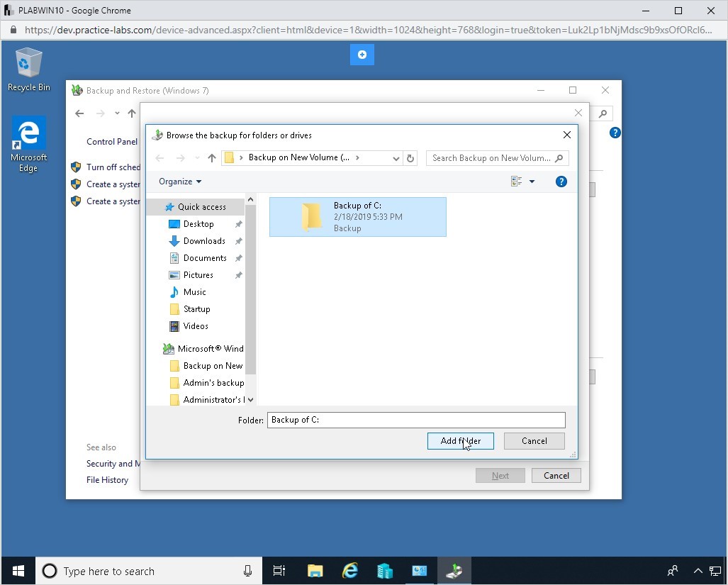Click the Add folder button
Image resolution: width=728 pixels, height=585 pixels.
point(460,441)
